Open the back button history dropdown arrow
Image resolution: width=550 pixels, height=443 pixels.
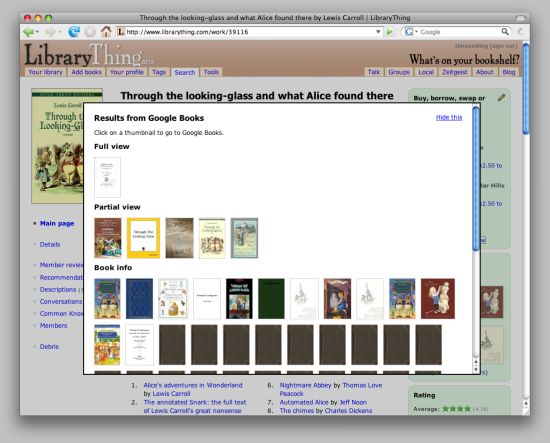[37, 32]
